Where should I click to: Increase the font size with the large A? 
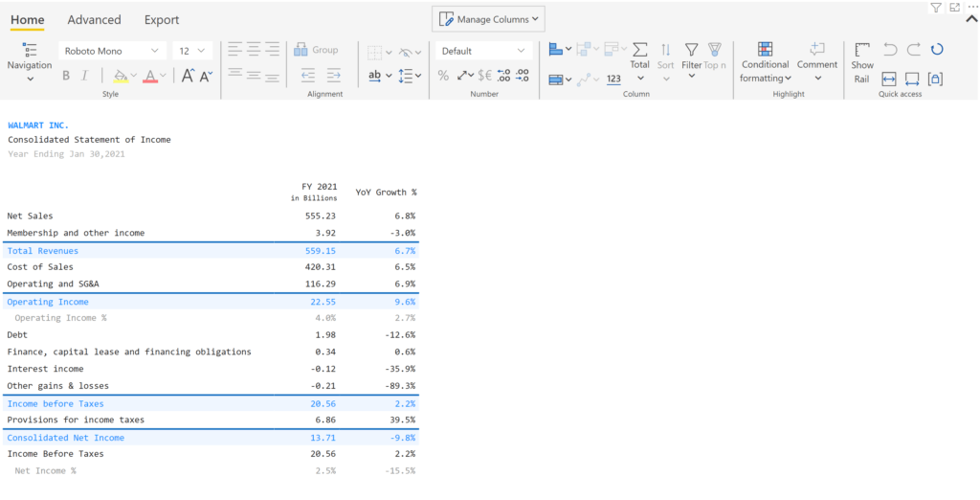[188, 76]
